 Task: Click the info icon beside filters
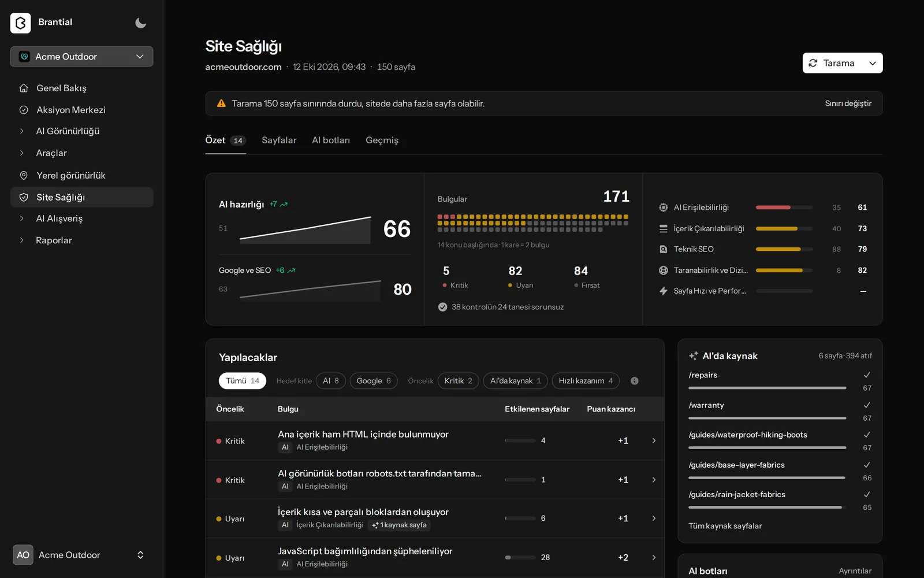tap(635, 381)
